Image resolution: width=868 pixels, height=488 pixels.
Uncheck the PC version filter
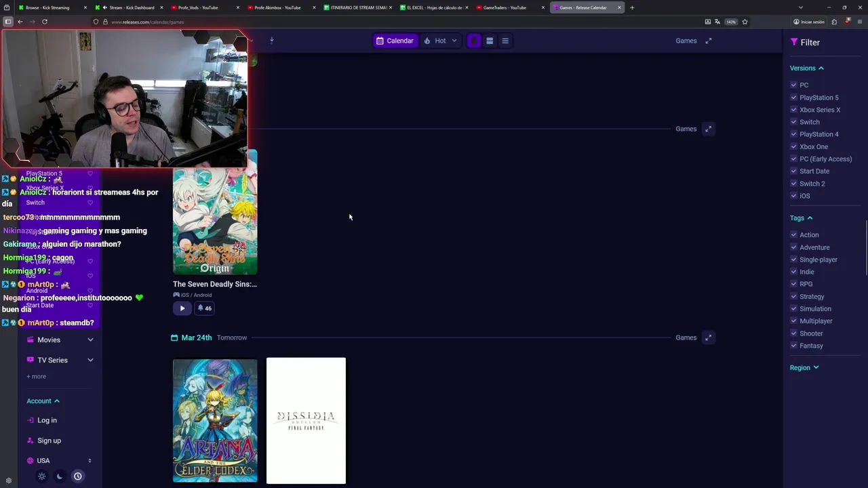pyautogui.click(x=793, y=85)
